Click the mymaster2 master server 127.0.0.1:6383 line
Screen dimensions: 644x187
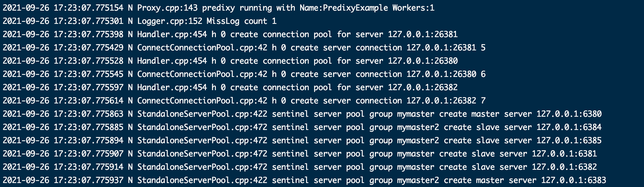[x=304, y=180]
